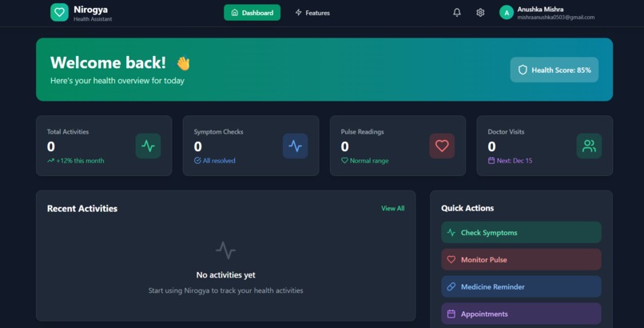Open the notifications bell
Screen dimensions: 644x328
coord(457,13)
